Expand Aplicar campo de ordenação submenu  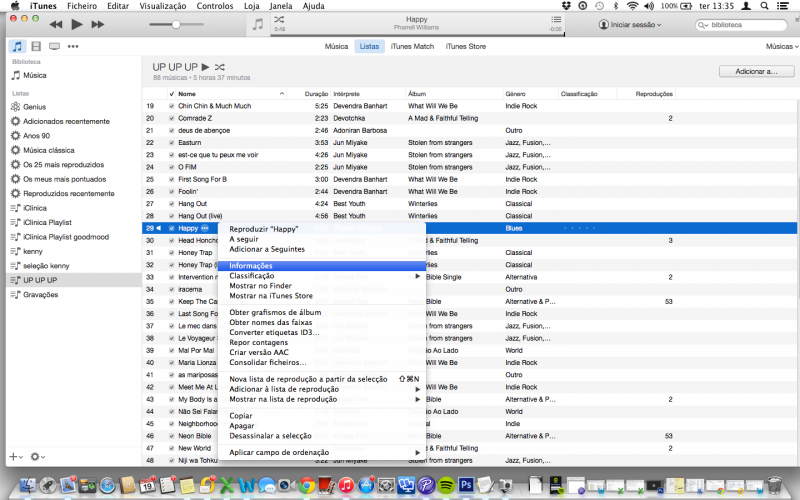[x=321, y=453]
